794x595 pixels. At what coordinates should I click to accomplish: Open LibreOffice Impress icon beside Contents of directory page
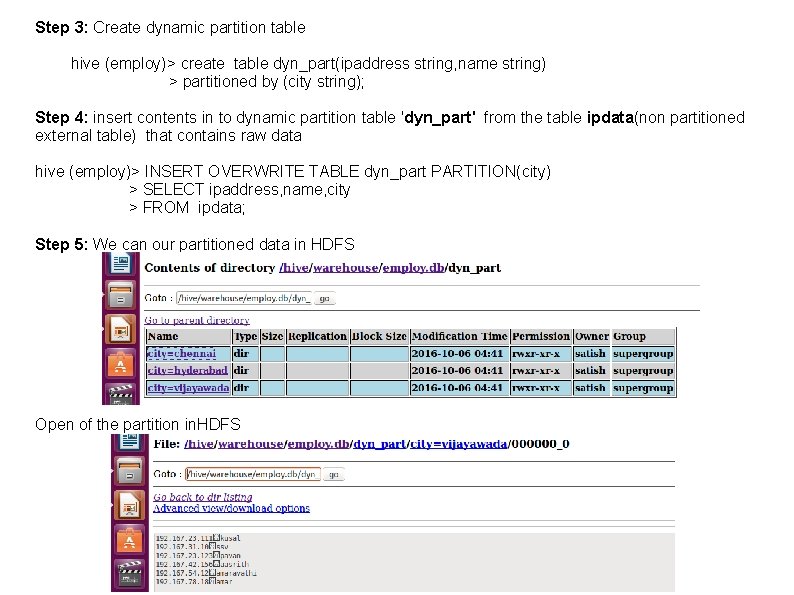point(121,330)
